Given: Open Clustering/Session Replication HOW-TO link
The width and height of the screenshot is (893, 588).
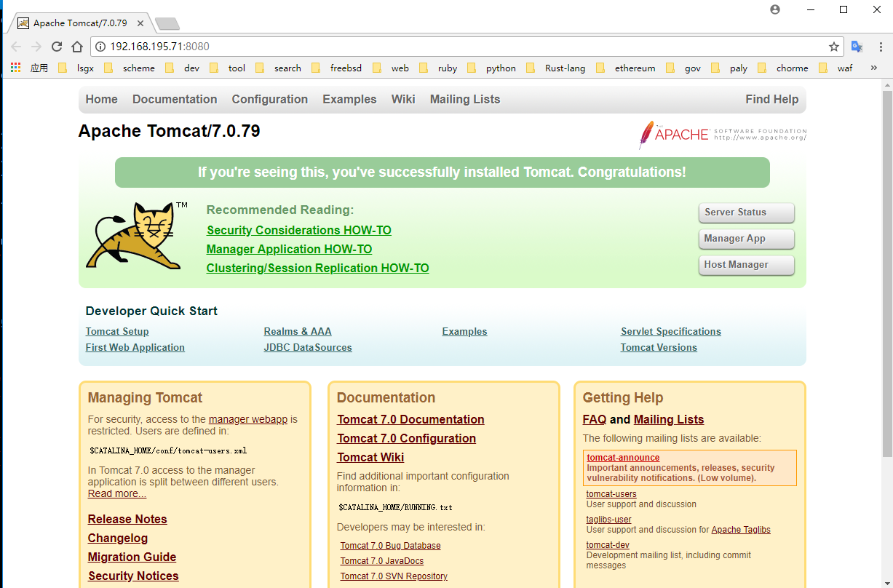Looking at the screenshot, I should (317, 269).
